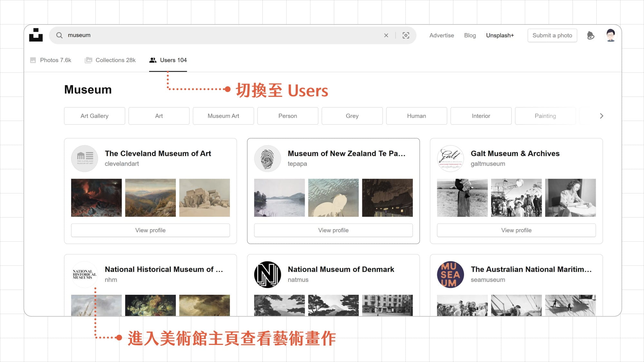Viewport: 644px width, 362px height.
Task: Open Galt Museum & Archives title
Action: pyautogui.click(x=515, y=153)
